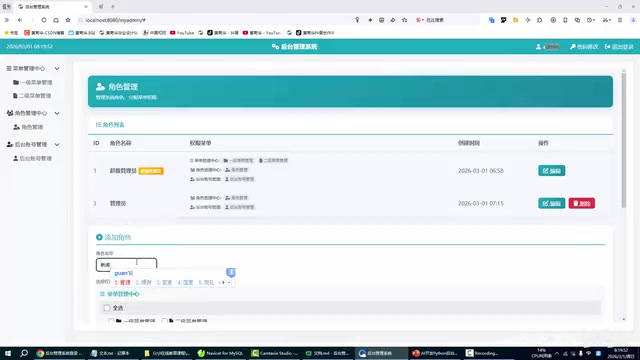Collapse the 菜单管理中心 sidebar group chevron
This screenshot has width=640, height=360.
point(57,69)
